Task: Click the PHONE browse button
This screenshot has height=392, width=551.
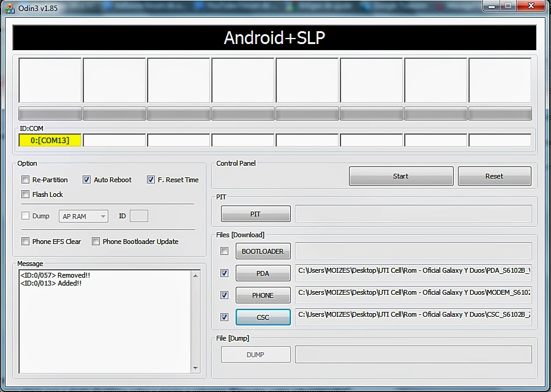Action: click(x=263, y=295)
